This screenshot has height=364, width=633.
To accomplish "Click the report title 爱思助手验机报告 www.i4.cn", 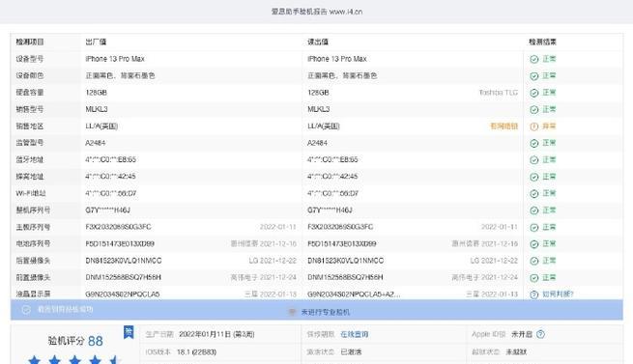I will pos(317,12).
